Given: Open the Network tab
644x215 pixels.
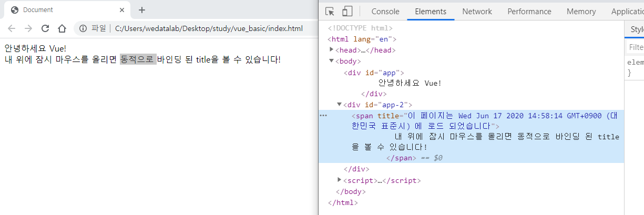Looking at the screenshot, I should click(477, 12).
